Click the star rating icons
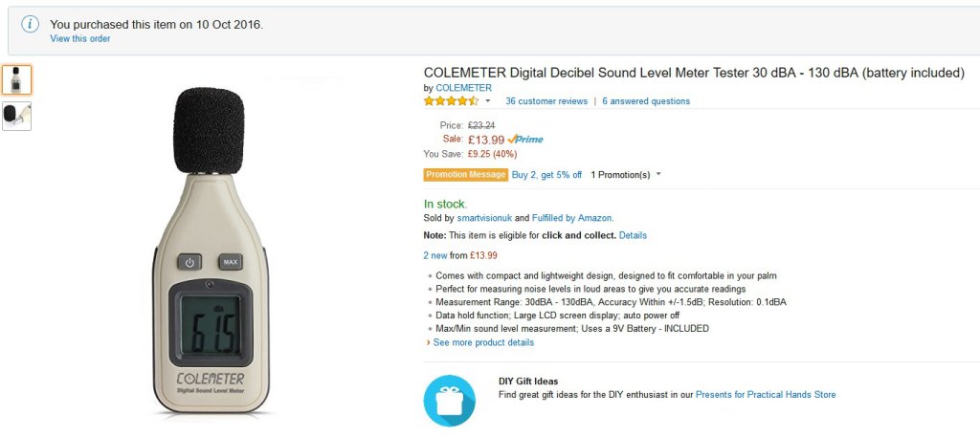Screen dimensions: 980x436 (451, 100)
